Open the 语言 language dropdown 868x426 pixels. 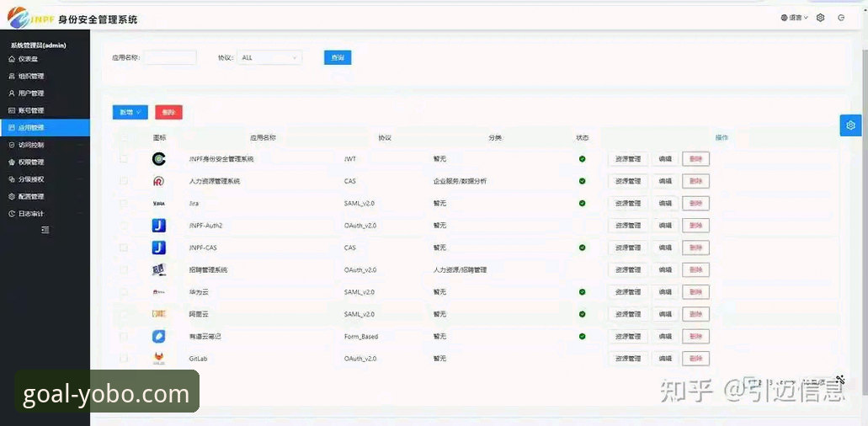coord(795,18)
